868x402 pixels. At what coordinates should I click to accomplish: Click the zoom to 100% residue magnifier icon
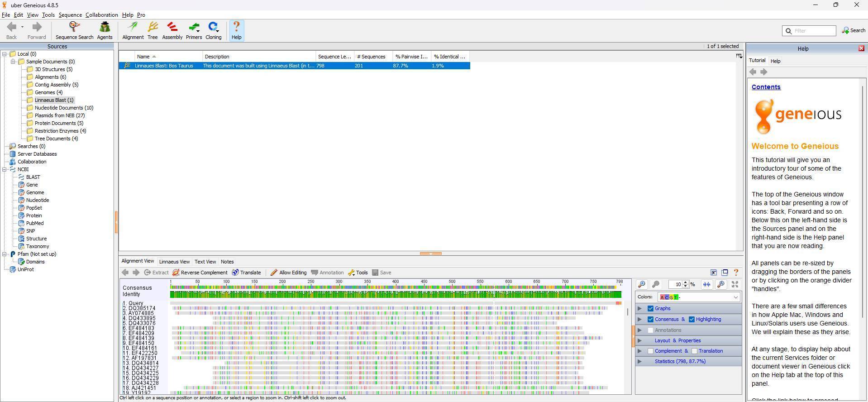tap(721, 284)
